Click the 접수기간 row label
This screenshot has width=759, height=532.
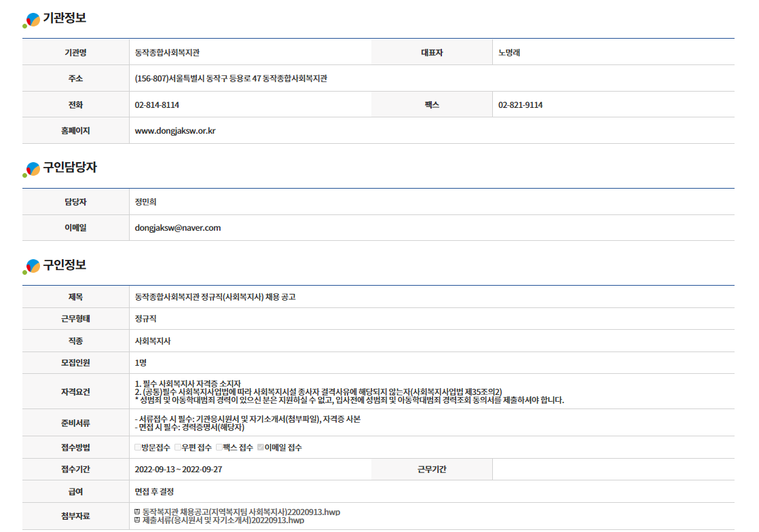pos(75,470)
